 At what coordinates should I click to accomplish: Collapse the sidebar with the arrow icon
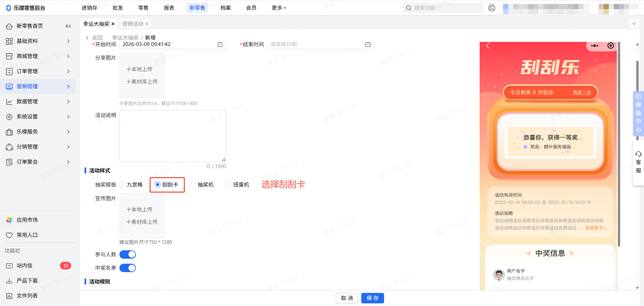(x=68, y=26)
